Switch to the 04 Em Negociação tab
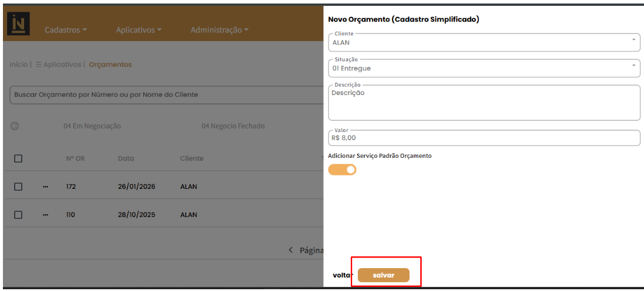Image resolution: width=644 pixels, height=291 pixels. point(92,126)
